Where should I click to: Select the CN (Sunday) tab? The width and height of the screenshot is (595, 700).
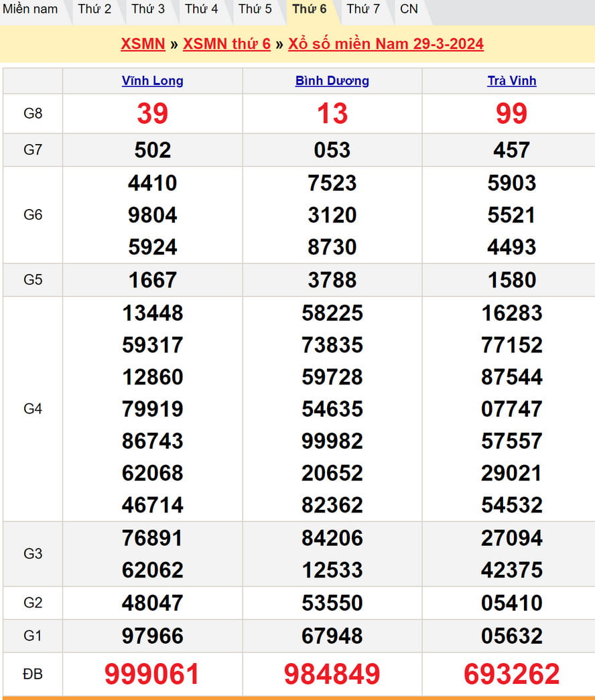409,9
